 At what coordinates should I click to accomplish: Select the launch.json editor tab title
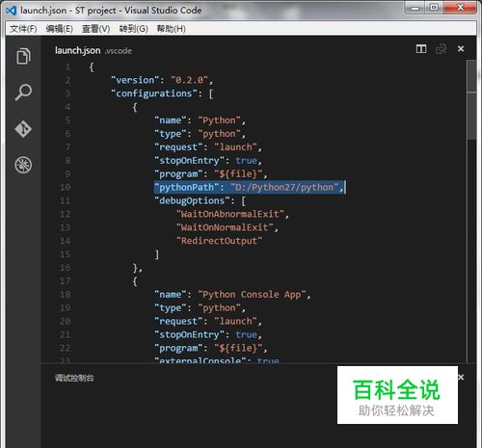point(77,51)
